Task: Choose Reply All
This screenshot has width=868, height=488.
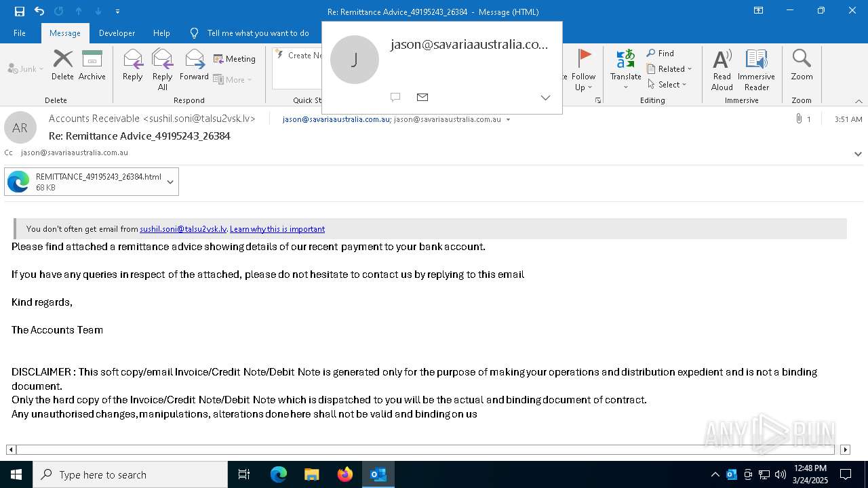Action: (x=163, y=69)
